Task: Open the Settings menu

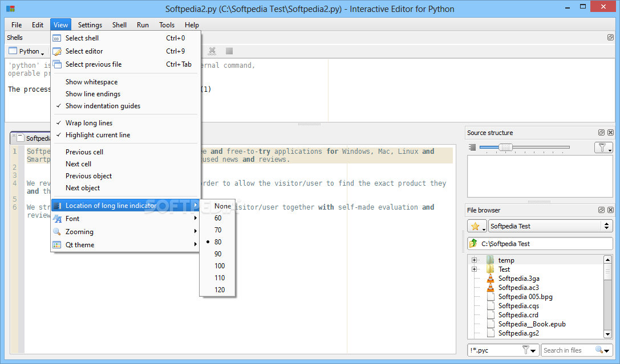Action: coord(90,25)
